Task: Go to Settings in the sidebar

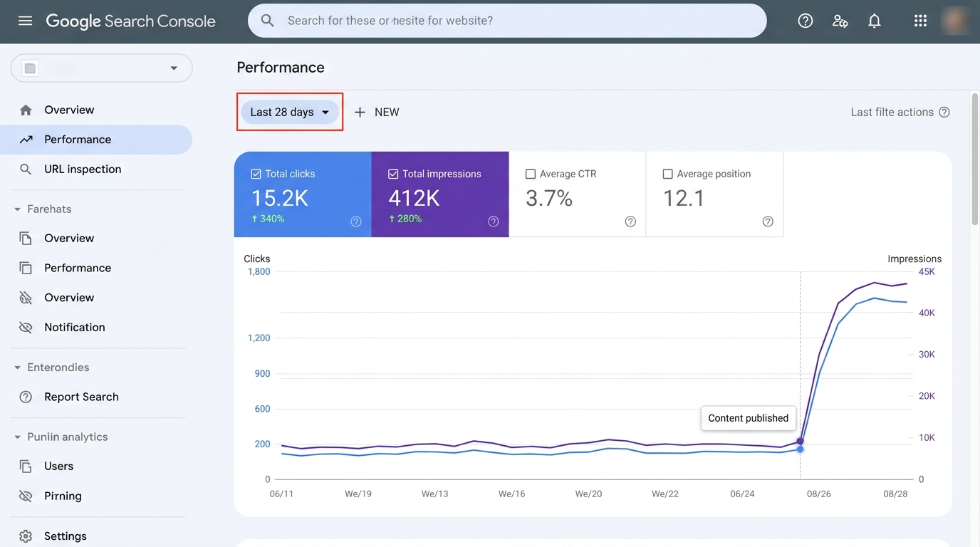Action: coord(65,536)
